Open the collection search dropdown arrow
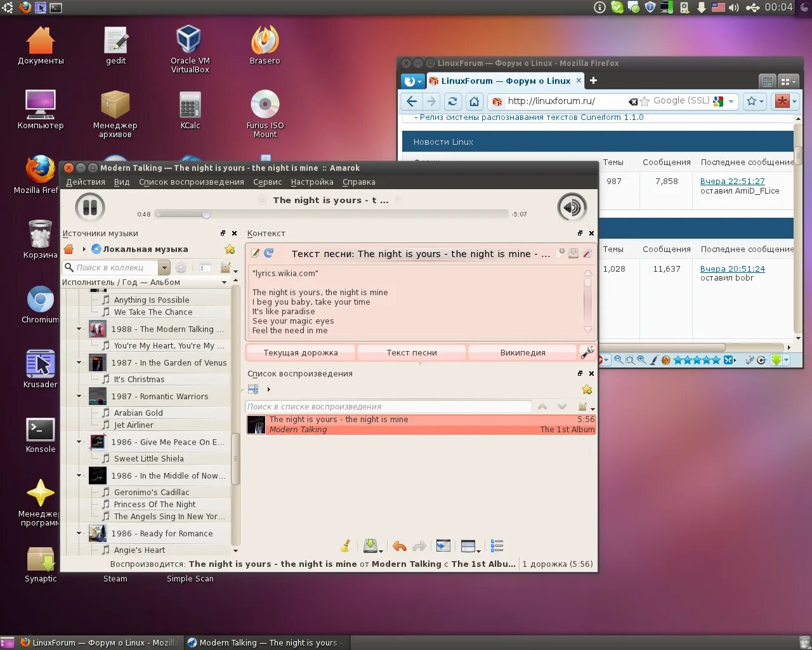 point(164,268)
